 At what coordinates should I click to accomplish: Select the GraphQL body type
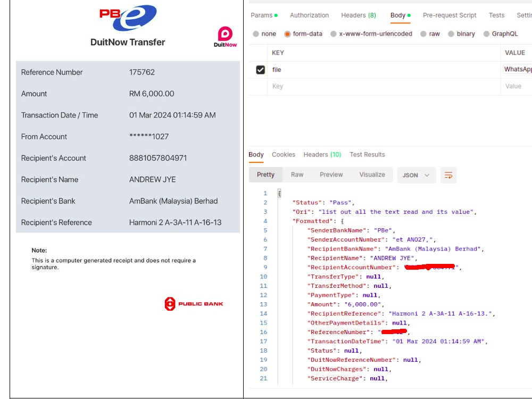coord(487,34)
